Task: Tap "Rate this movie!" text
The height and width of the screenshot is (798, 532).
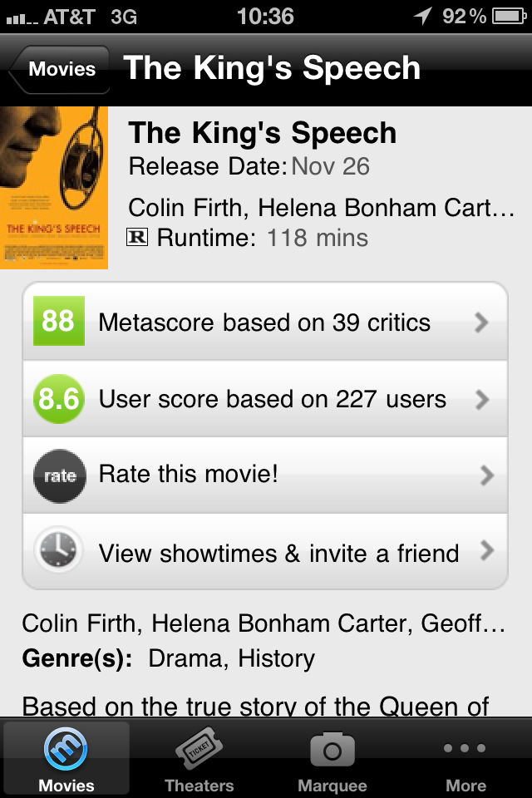Action: 189,475
